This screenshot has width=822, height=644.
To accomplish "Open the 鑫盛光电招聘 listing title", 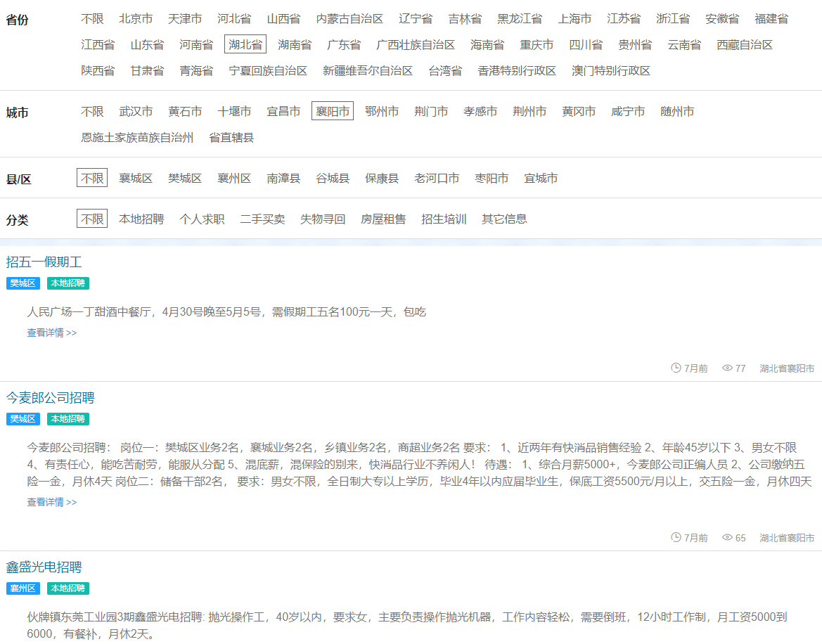I will [x=44, y=567].
